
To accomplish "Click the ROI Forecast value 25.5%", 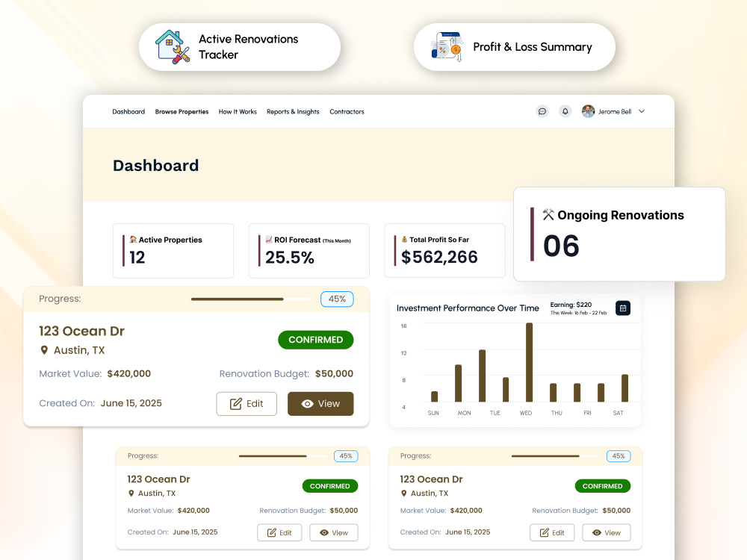I will 290,258.
